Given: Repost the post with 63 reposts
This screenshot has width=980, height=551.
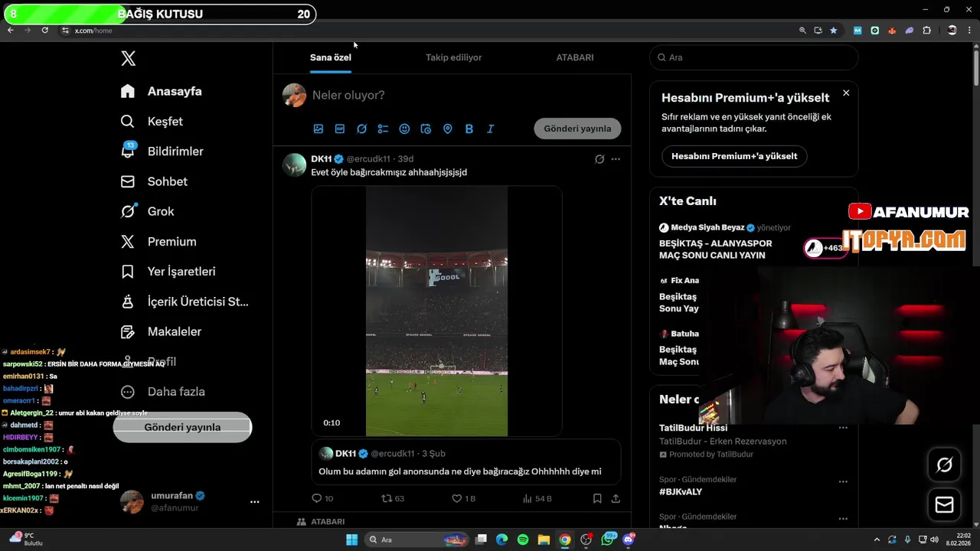Looking at the screenshot, I should [x=393, y=498].
